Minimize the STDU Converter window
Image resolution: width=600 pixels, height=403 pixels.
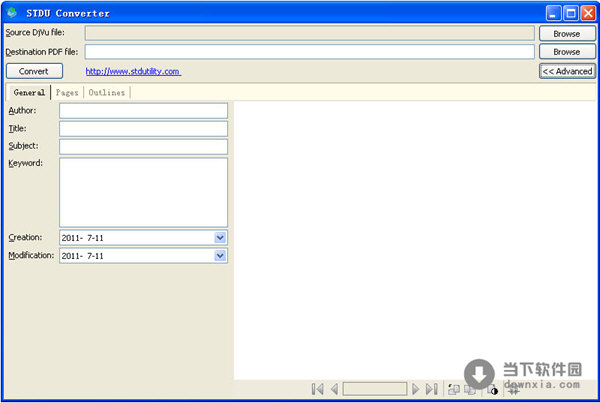pos(553,13)
